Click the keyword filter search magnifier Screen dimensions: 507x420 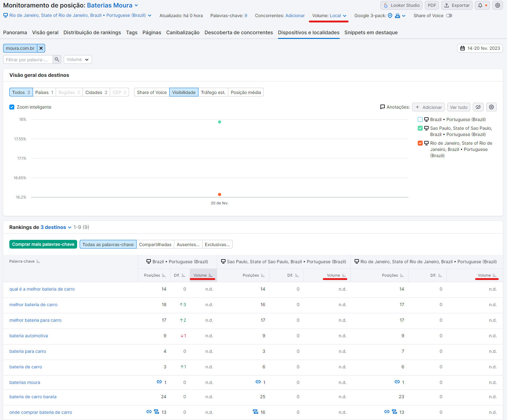57,59
